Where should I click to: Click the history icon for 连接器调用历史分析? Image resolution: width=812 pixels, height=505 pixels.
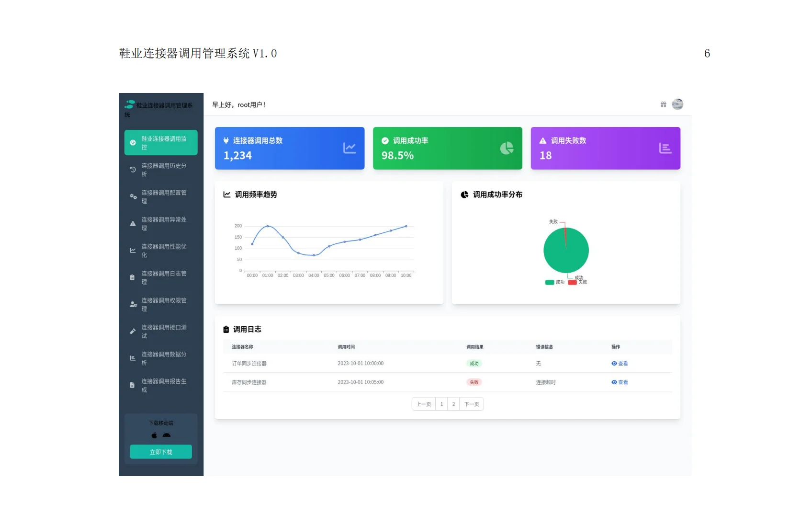(x=132, y=169)
